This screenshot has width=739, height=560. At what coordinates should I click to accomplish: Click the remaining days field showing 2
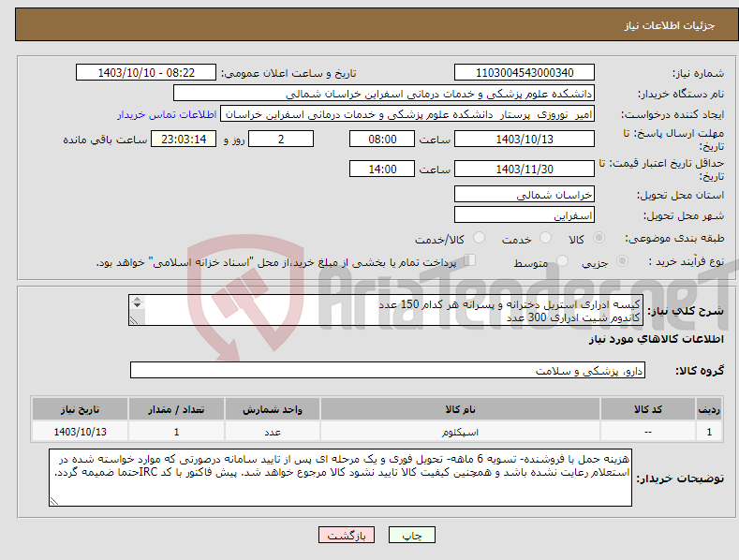(281, 139)
